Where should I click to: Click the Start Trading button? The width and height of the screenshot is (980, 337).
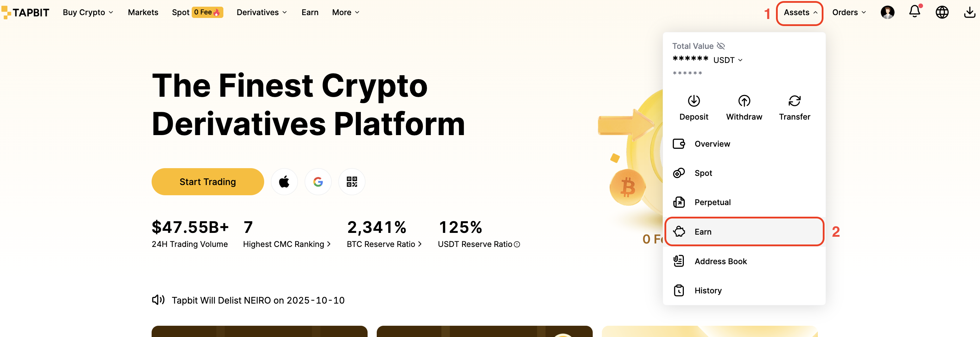[x=208, y=182]
